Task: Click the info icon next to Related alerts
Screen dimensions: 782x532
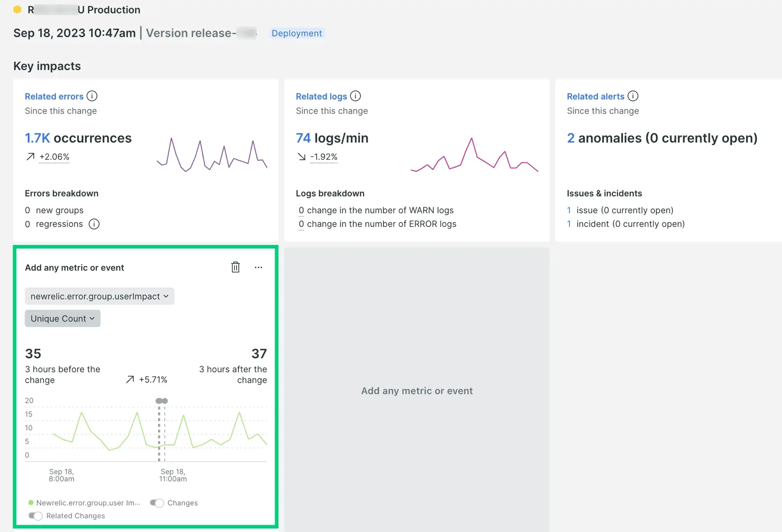Action: click(x=633, y=96)
